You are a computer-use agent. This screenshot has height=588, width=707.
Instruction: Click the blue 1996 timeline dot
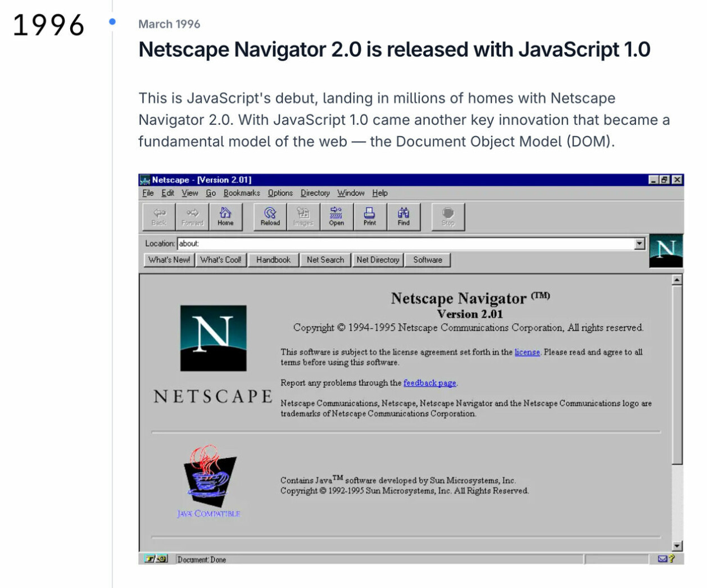tap(112, 22)
